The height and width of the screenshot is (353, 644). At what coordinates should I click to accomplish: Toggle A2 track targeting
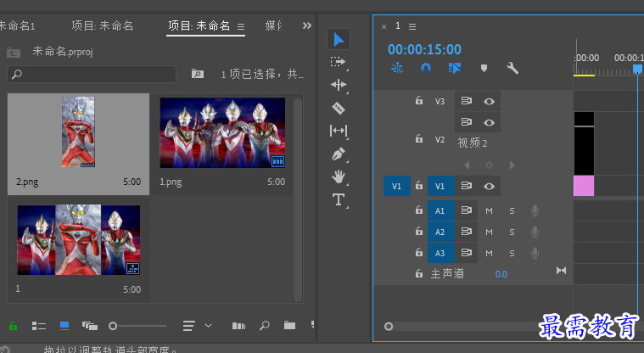(x=440, y=233)
